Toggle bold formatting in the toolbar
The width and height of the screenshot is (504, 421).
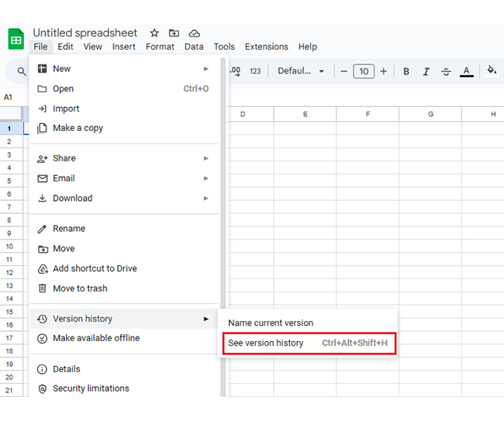406,71
